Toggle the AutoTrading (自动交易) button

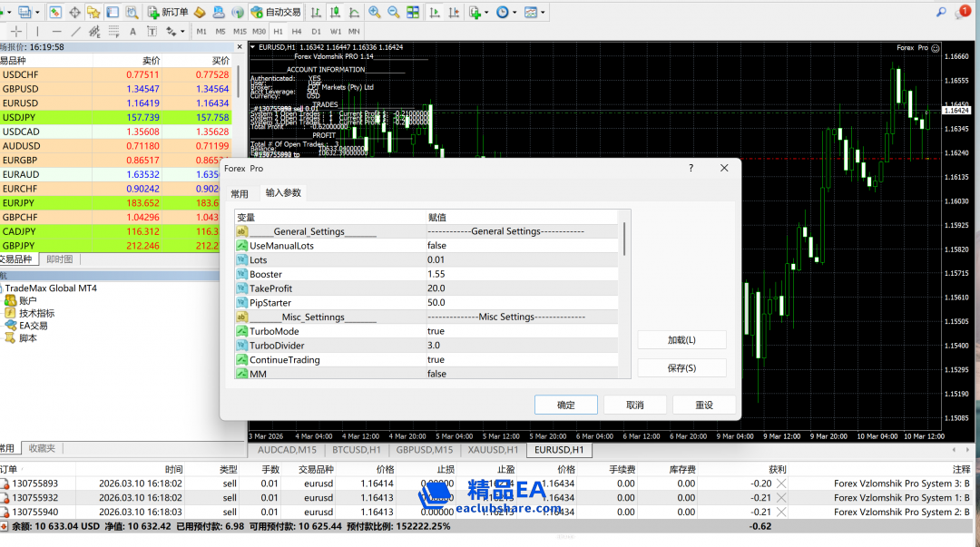[x=276, y=12]
